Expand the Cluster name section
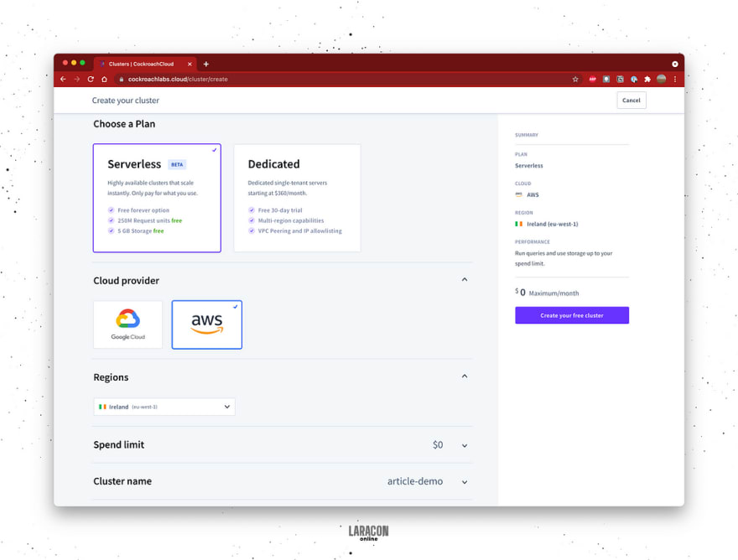The height and width of the screenshot is (560, 738). [x=464, y=482]
